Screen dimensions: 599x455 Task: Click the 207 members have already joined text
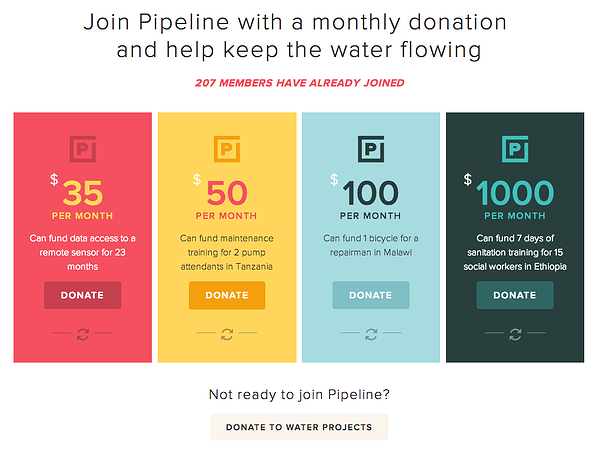pyautogui.click(x=300, y=83)
